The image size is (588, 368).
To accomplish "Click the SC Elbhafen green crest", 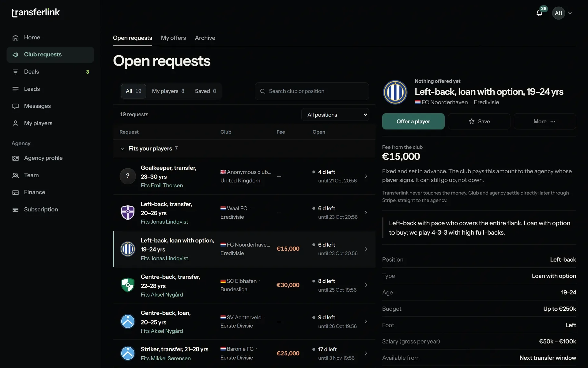I will [x=128, y=285].
